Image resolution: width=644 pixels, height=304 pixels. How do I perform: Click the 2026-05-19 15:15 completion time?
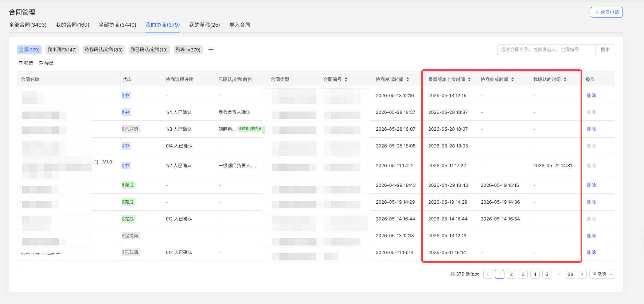[500, 185]
